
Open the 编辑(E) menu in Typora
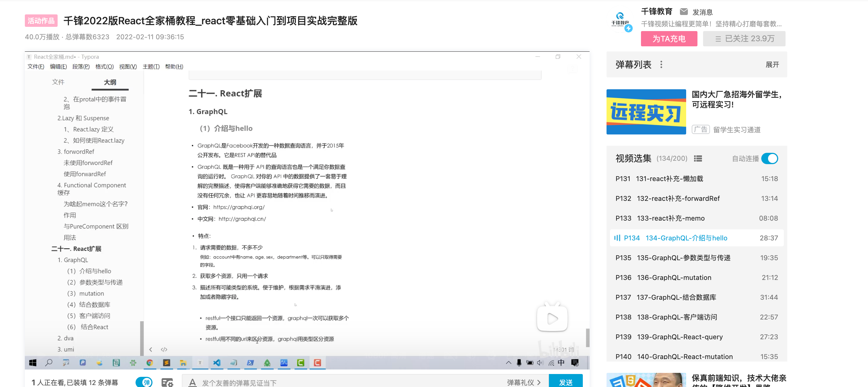pyautogui.click(x=58, y=66)
